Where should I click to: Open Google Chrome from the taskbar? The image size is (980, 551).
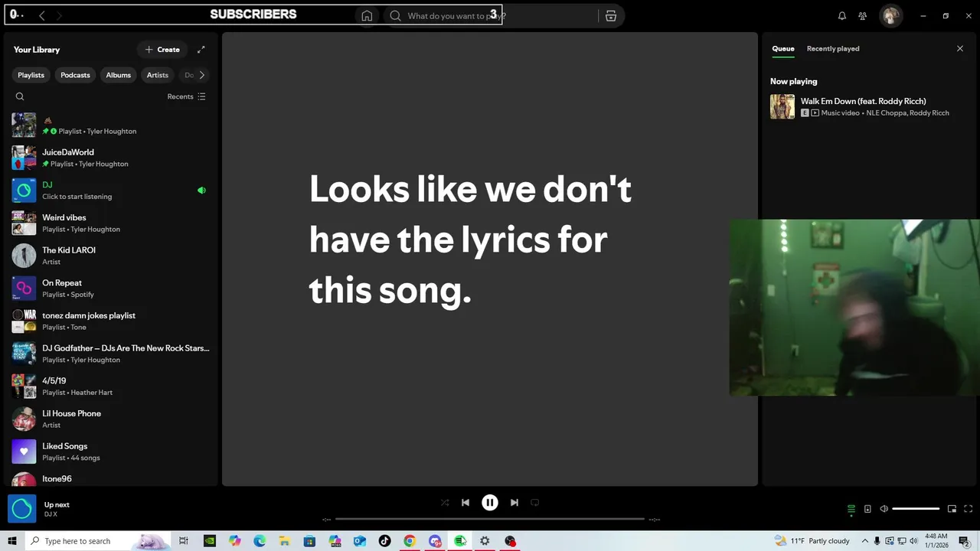point(410,541)
